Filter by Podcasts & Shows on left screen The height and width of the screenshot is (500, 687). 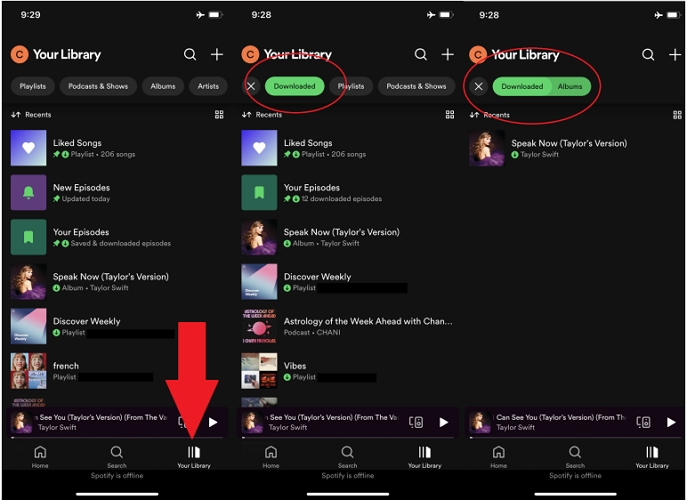pos(98,86)
